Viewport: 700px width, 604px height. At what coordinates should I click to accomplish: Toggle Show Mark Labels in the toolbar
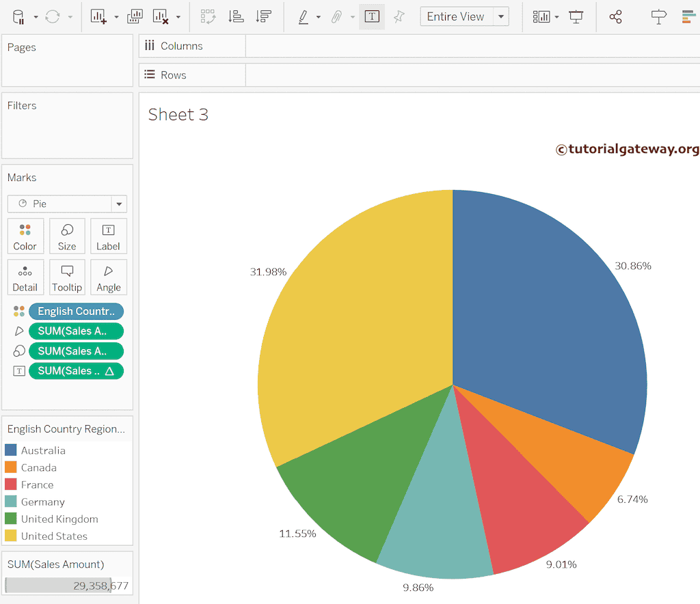(x=372, y=16)
